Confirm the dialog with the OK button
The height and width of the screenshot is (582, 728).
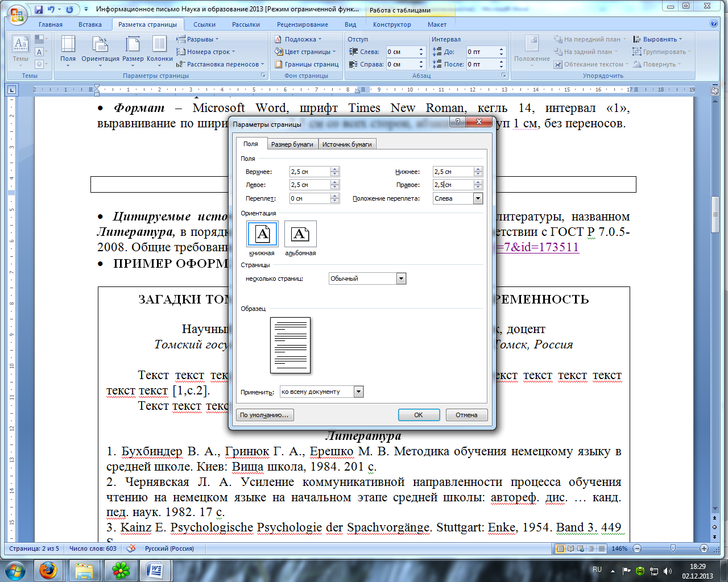(x=419, y=415)
